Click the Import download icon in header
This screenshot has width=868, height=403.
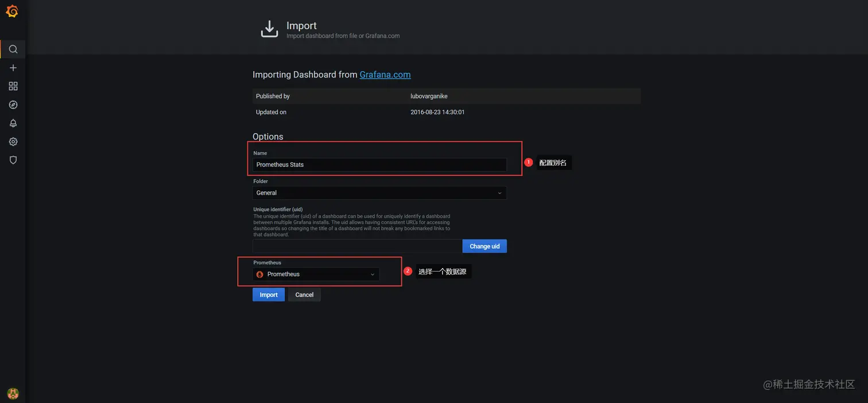click(269, 29)
